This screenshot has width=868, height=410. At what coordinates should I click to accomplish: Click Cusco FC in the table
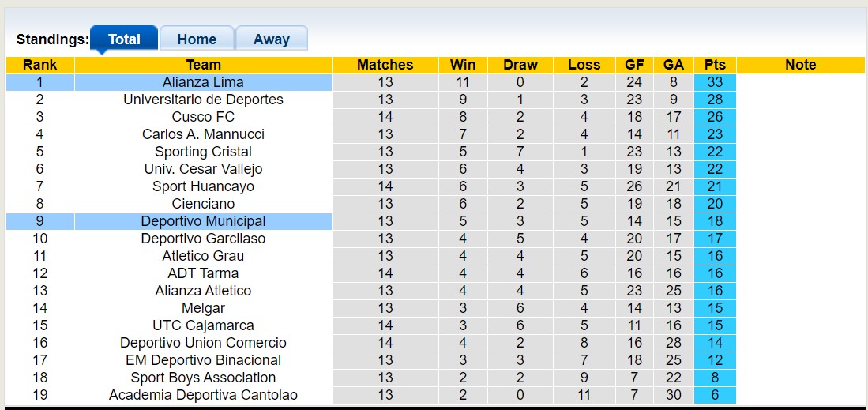click(203, 117)
